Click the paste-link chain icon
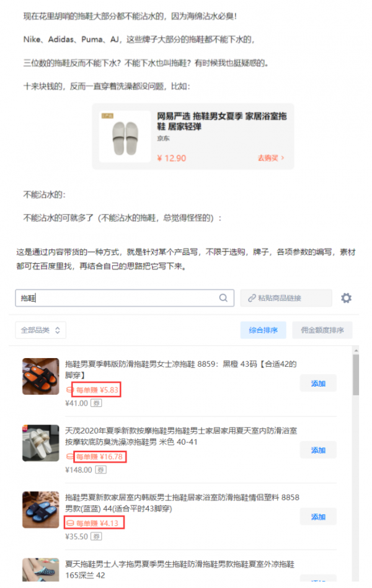 252,298
